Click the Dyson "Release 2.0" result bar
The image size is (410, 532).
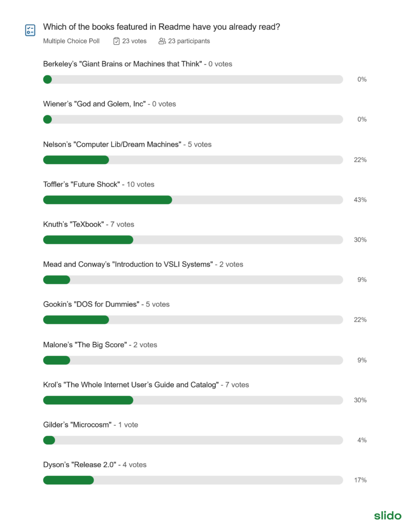click(193, 480)
